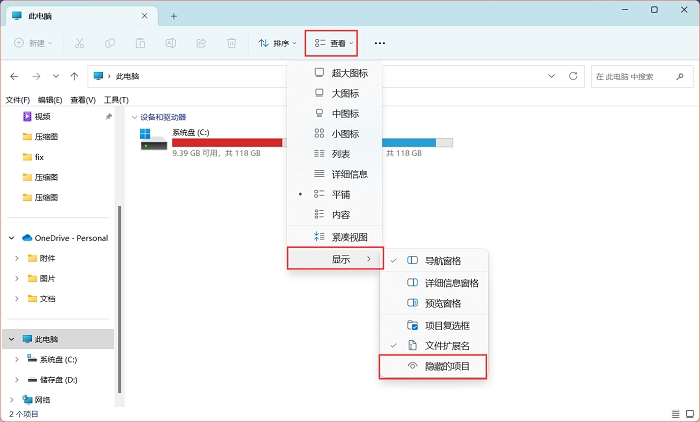Collapse the 此电脑 tree node
Viewport: 700px width, 422px height.
tap(12, 339)
